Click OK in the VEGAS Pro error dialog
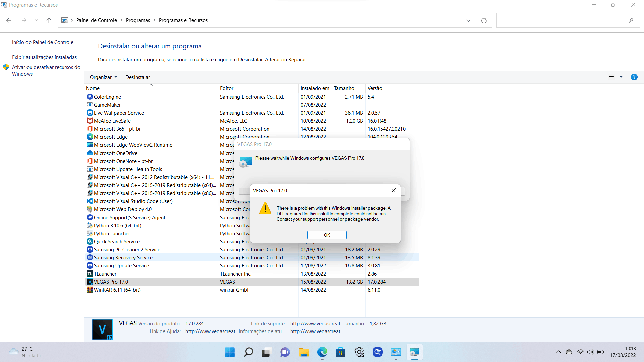644x362 pixels. pyautogui.click(x=327, y=235)
